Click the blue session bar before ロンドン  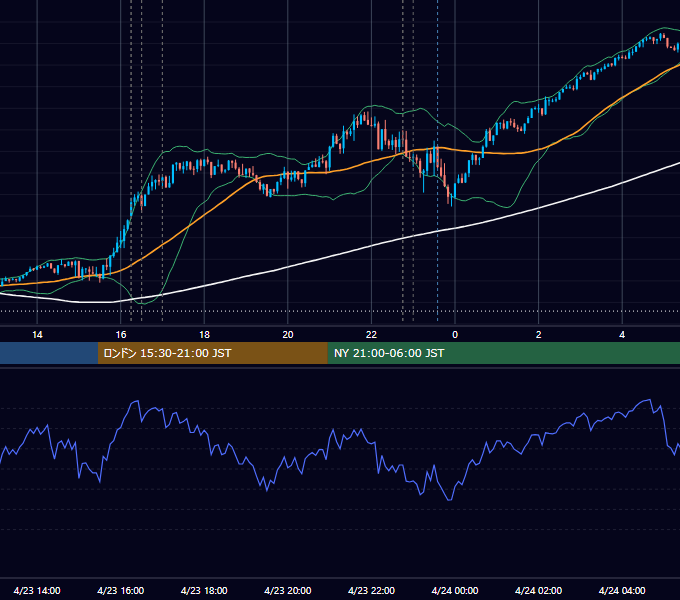pos(49,353)
